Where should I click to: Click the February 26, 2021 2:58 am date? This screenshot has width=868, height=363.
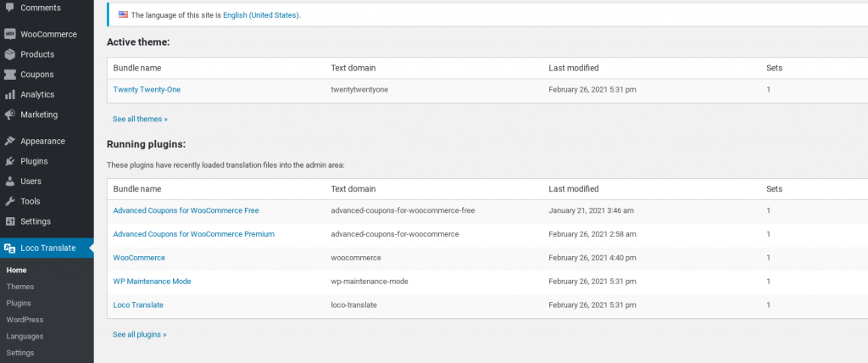593,234
